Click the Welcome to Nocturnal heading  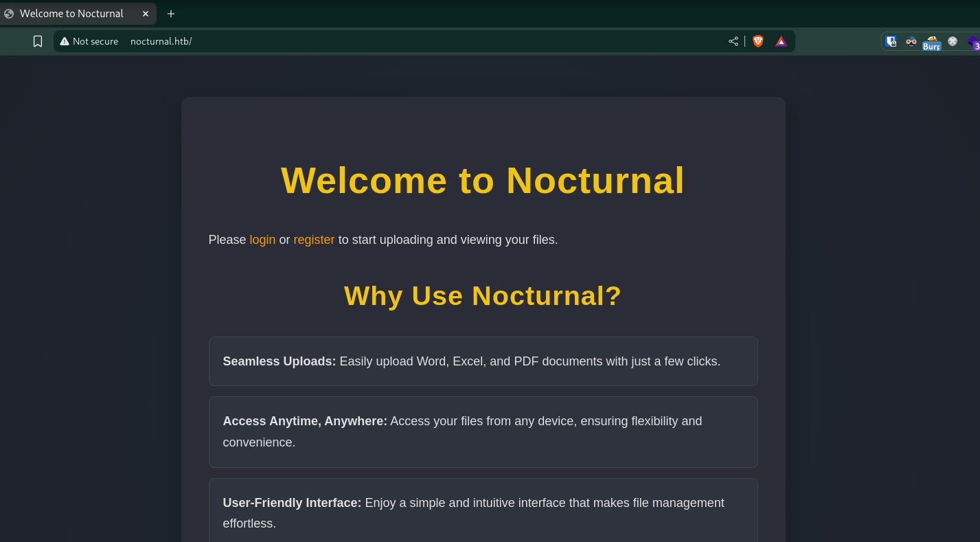click(x=483, y=181)
